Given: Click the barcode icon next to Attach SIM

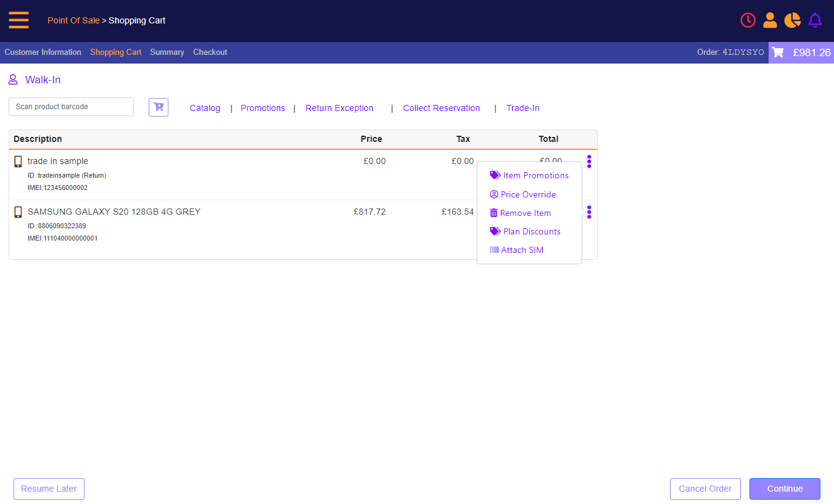Looking at the screenshot, I should click(x=494, y=250).
